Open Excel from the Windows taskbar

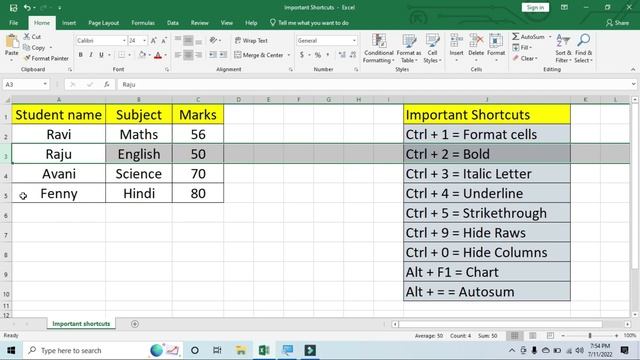click(264, 350)
